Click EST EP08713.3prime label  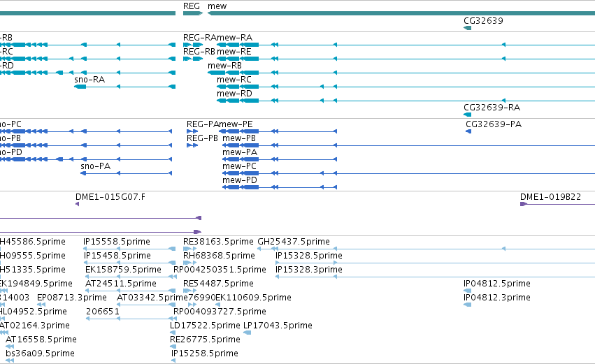[72, 298]
